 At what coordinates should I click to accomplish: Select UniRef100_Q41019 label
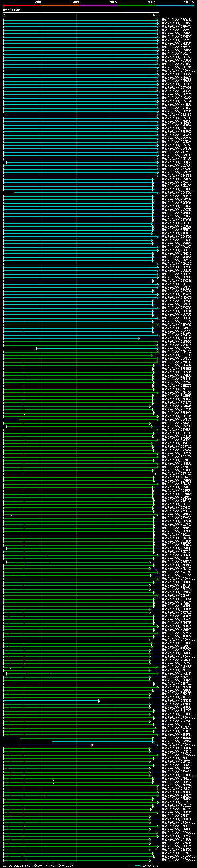coord(177,152)
